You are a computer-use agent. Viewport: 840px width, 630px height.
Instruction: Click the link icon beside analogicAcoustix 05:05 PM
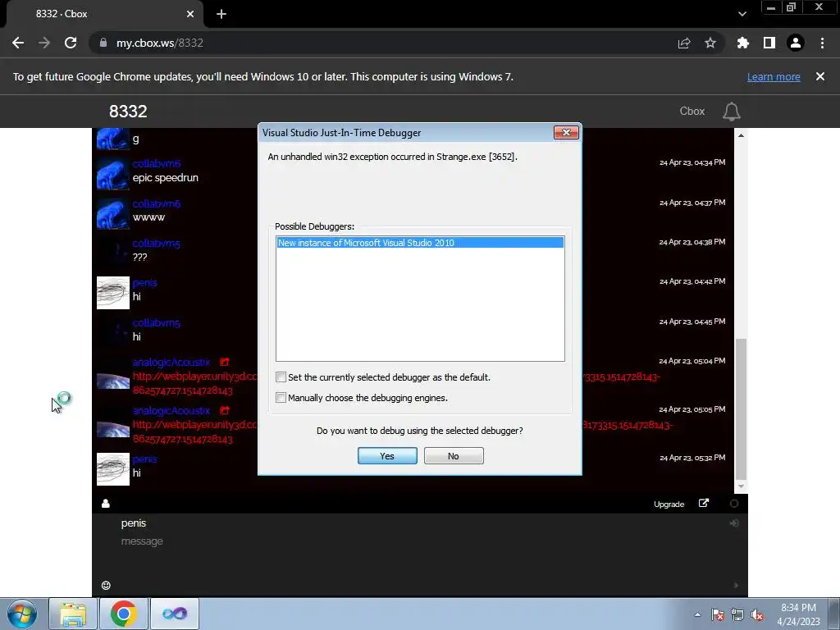225,410
